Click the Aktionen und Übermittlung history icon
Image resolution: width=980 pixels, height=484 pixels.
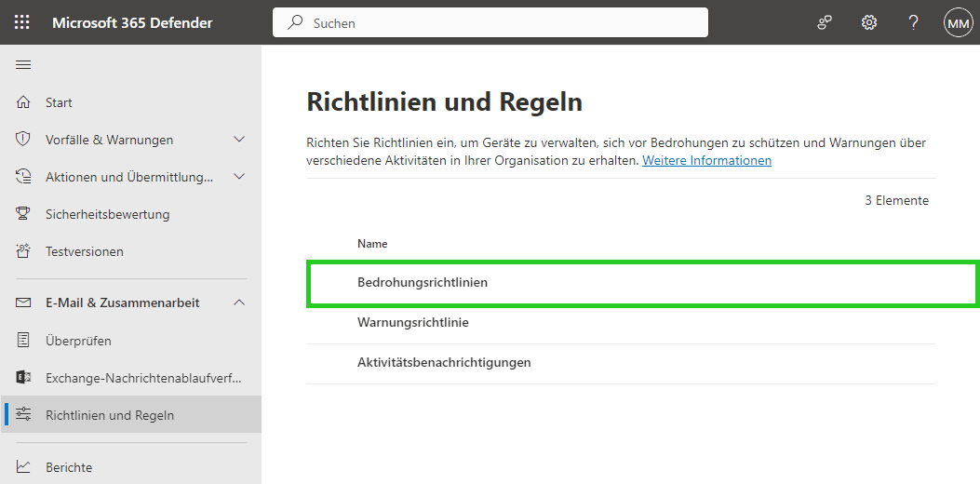coord(23,177)
